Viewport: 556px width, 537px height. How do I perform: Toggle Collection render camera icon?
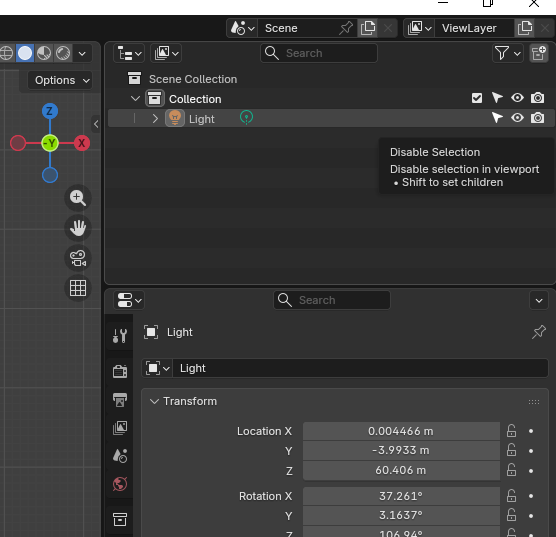pyautogui.click(x=538, y=98)
